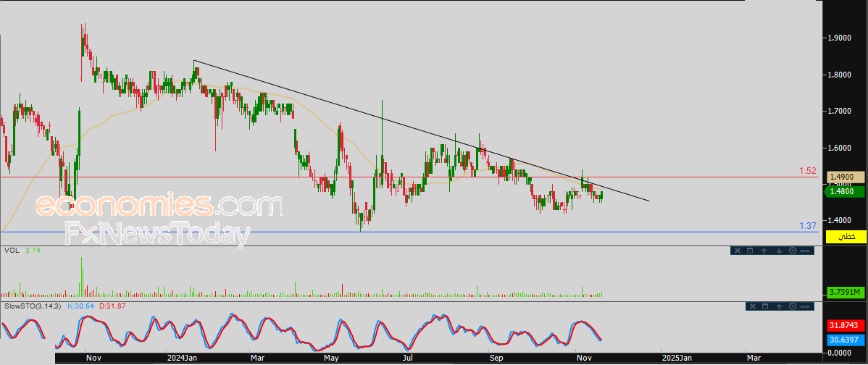This screenshot has width=868, height=365.
Task: Open more options for SlowSTO panel
Action: (x=805, y=307)
